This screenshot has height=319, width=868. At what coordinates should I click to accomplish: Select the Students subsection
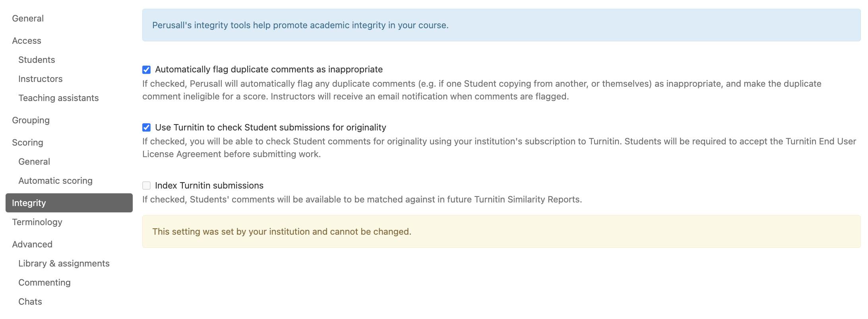[x=36, y=59]
